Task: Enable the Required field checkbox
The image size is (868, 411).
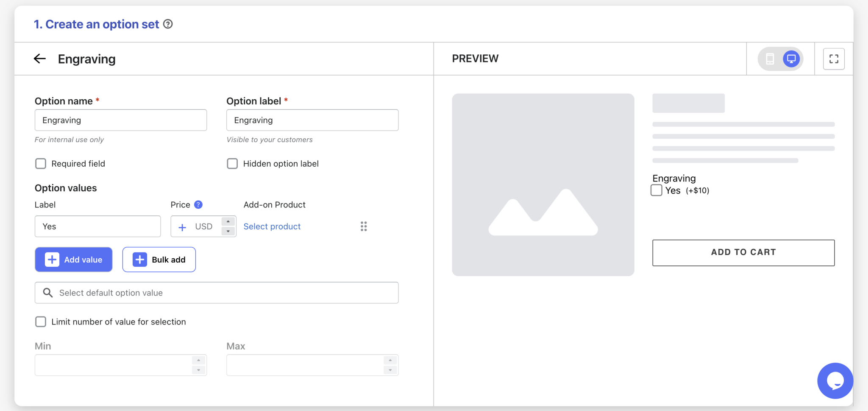Action: [40, 163]
